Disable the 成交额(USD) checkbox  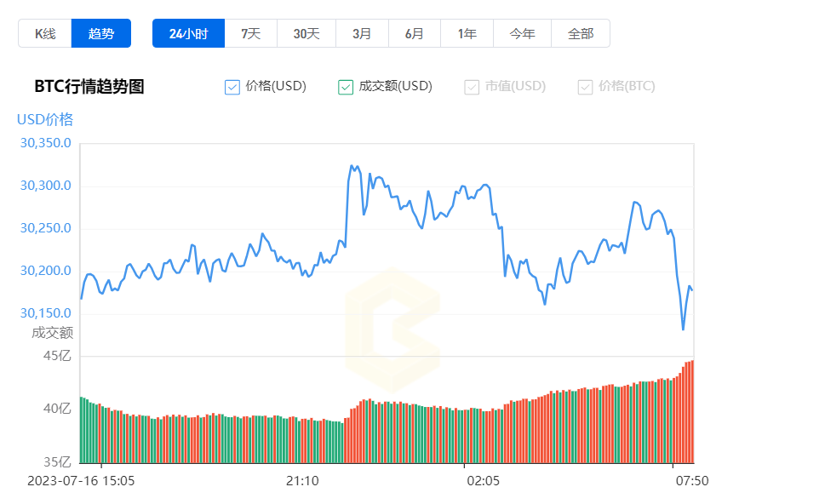[346, 86]
